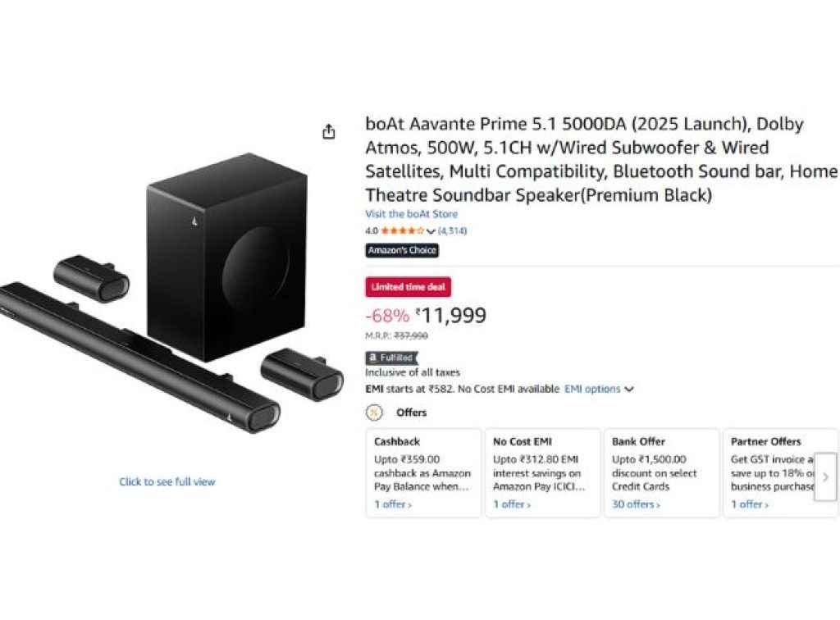Select the Bank Offer card heading
The image size is (840, 620).
click(638, 441)
